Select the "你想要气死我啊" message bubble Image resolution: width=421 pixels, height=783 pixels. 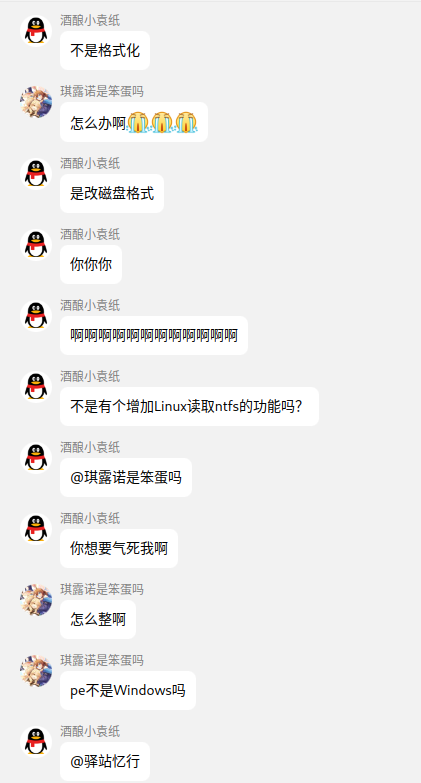coord(119,548)
